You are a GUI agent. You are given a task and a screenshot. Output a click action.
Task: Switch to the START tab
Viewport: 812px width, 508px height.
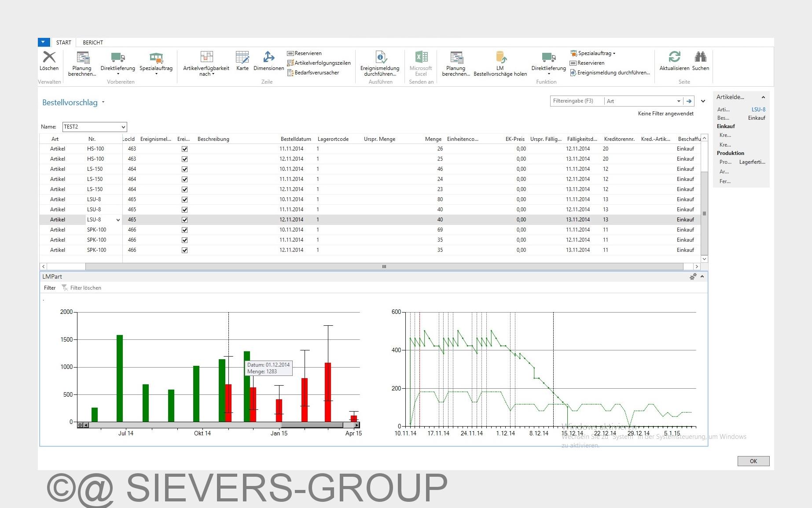[63, 42]
